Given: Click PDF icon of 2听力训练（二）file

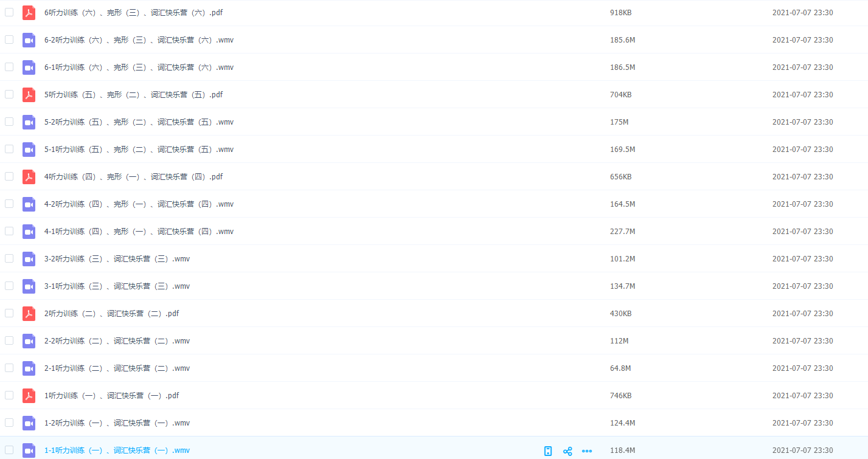Looking at the screenshot, I should (x=29, y=314).
